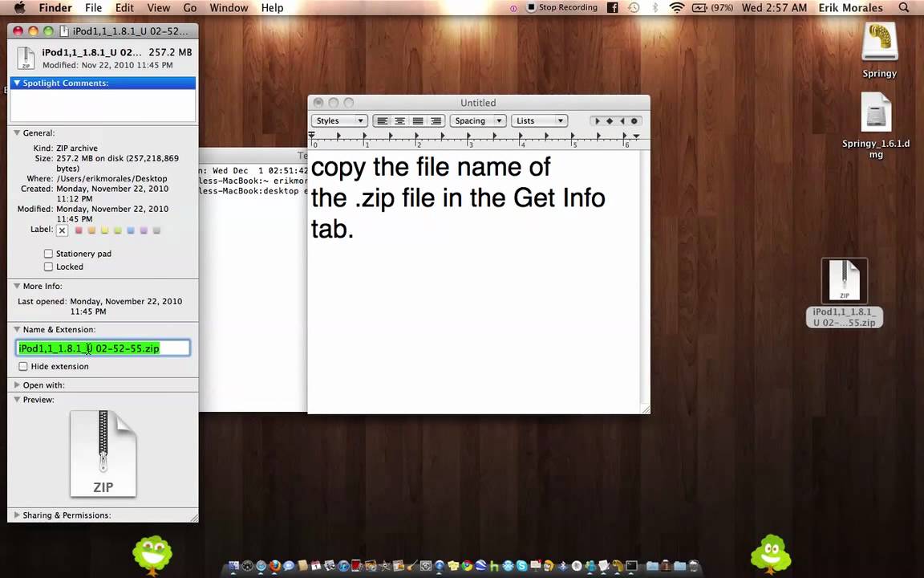Click Spotlight Comments text area

click(103, 106)
